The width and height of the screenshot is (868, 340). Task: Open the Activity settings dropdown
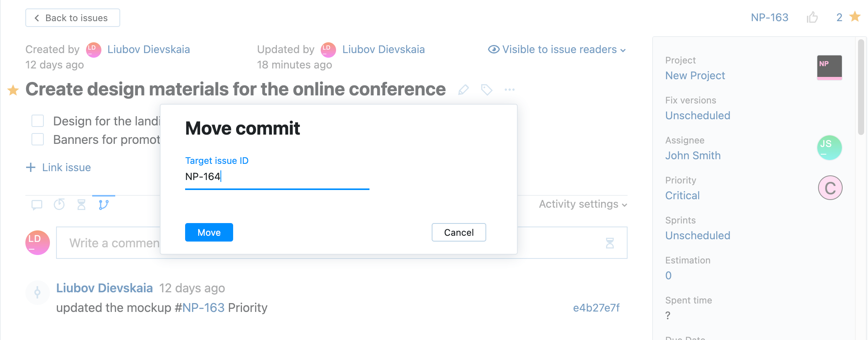(583, 204)
